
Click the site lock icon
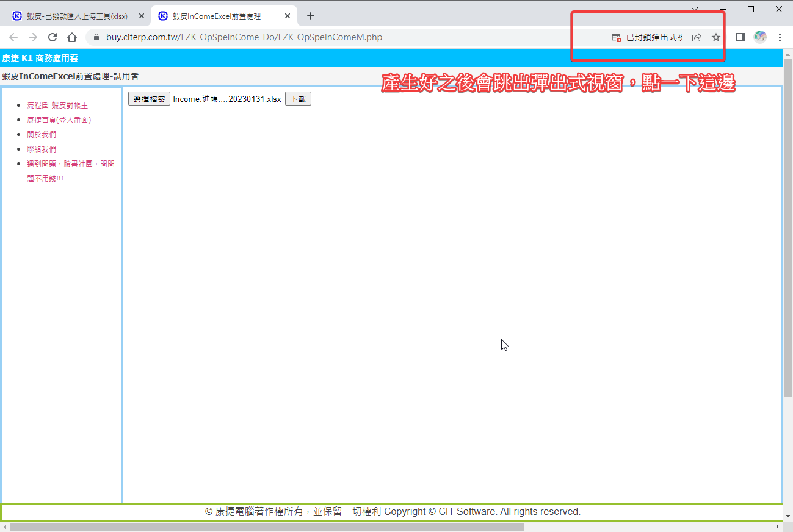point(96,37)
